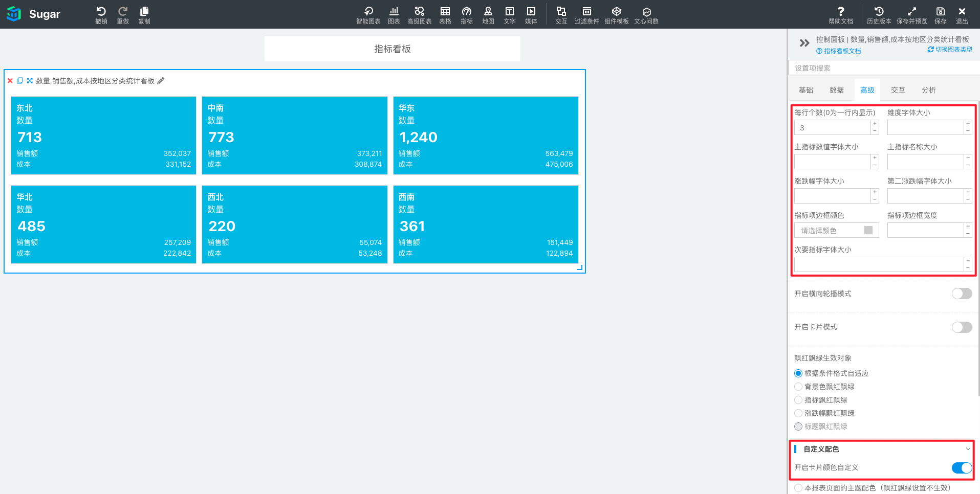Copy the component (复制)
980x494 pixels.
click(x=144, y=15)
